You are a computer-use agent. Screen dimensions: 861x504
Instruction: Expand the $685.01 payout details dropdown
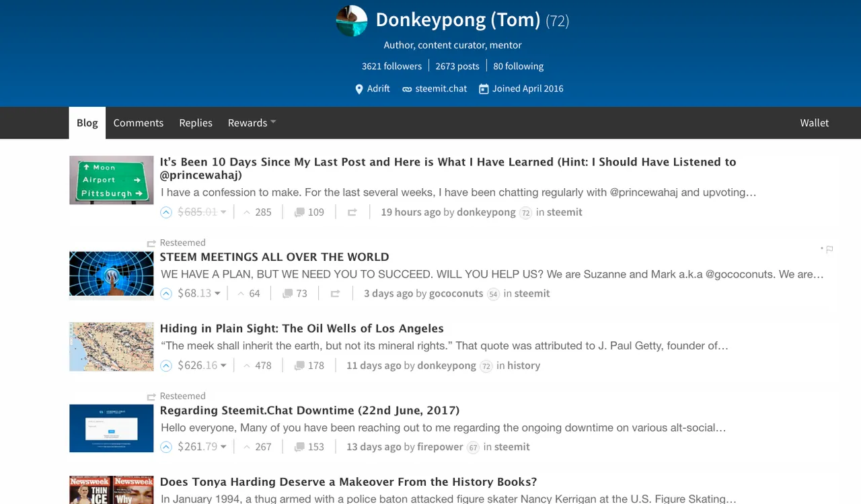(223, 212)
